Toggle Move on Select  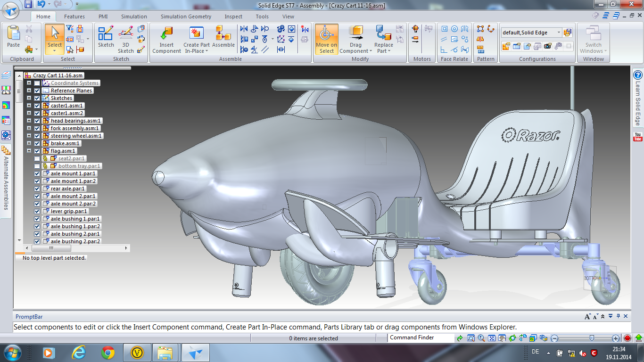[x=326, y=40]
